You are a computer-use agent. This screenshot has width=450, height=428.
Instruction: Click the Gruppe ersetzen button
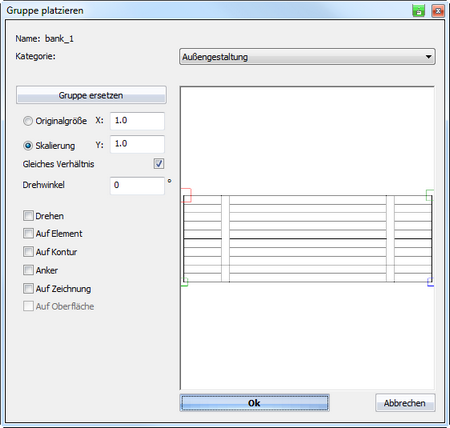click(x=91, y=95)
